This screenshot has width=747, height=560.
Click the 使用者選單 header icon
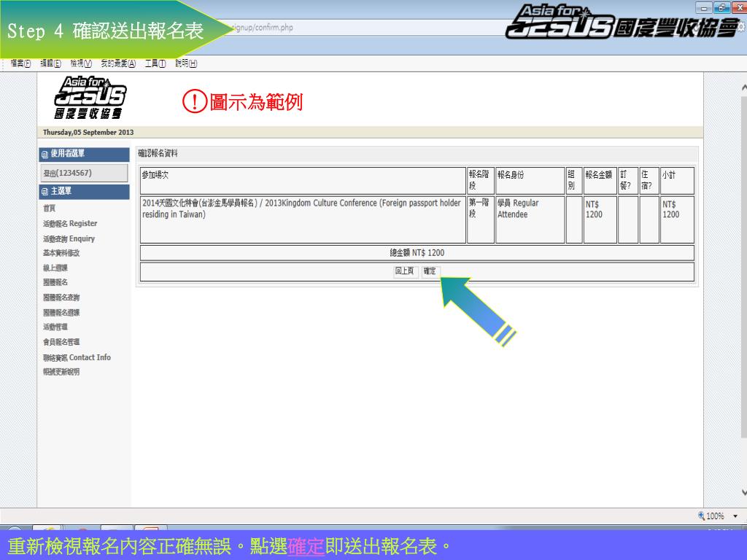45,154
